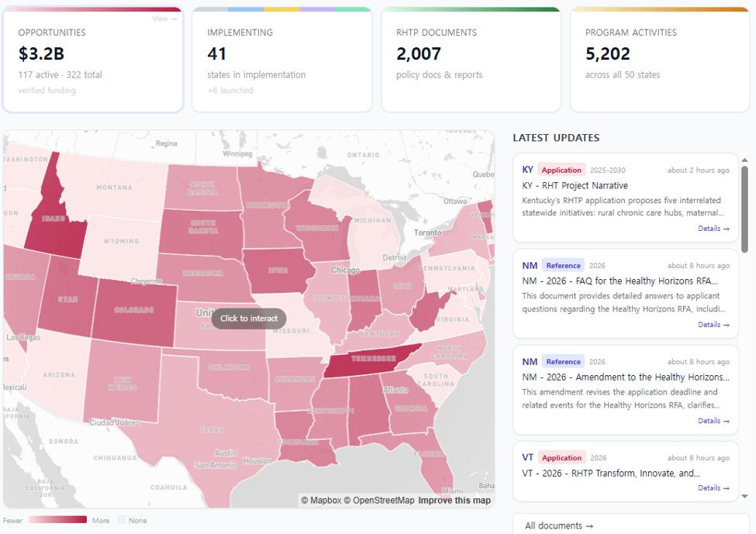The height and width of the screenshot is (534, 756).
Task: Open the Implementing states summary card
Action: point(282,59)
